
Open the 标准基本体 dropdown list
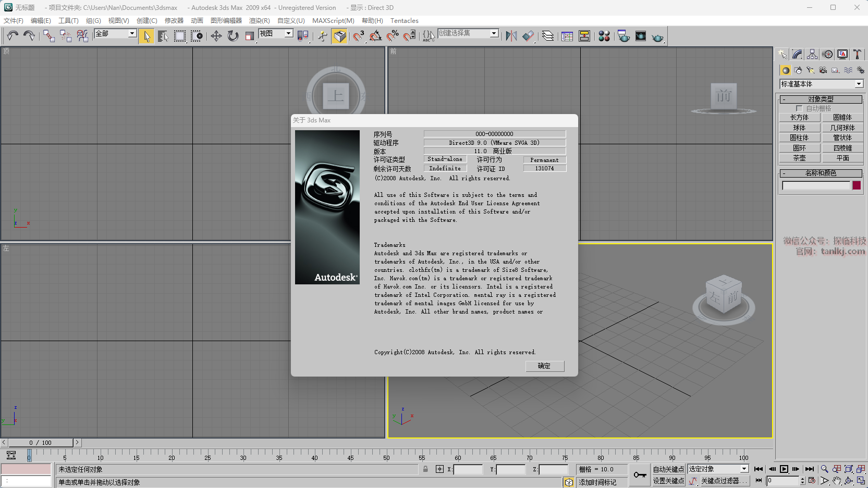(x=859, y=84)
